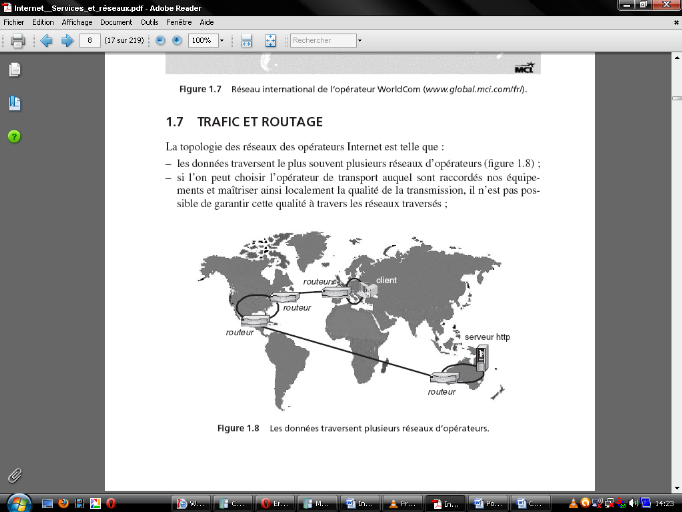Open the Aide menu
Image resolution: width=682 pixels, height=512 pixels.
[x=207, y=22]
